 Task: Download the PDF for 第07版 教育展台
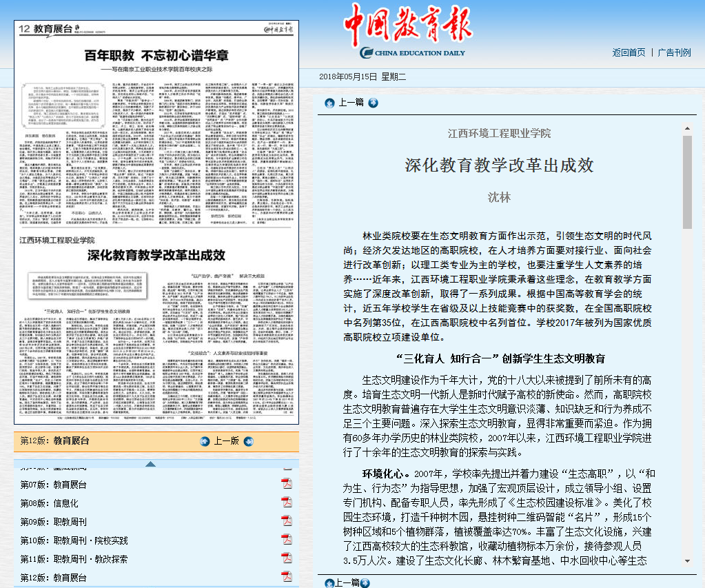[287, 484]
